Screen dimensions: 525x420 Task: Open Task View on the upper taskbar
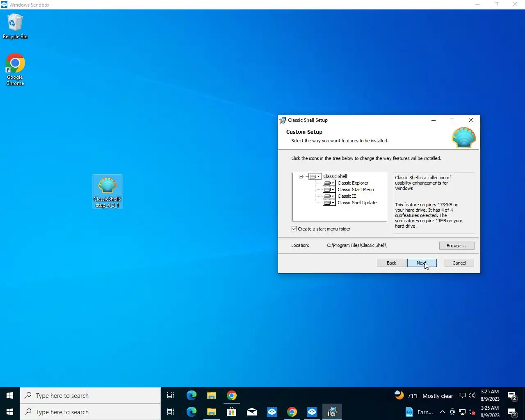pos(171,395)
